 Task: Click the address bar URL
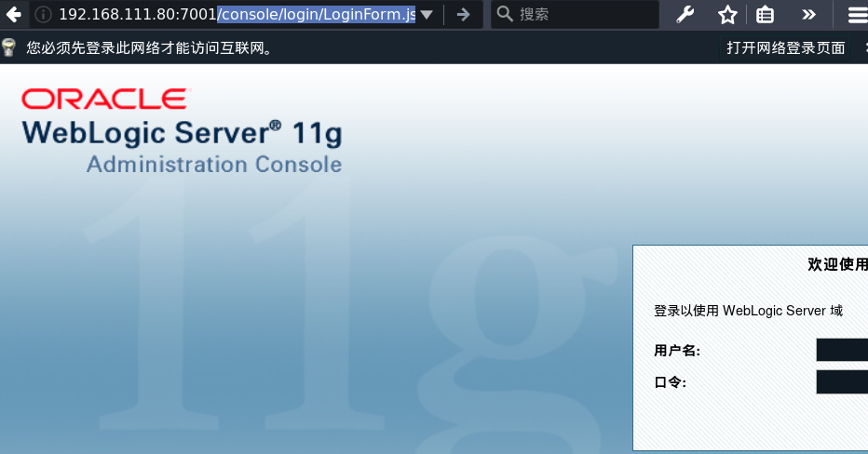click(233, 14)
